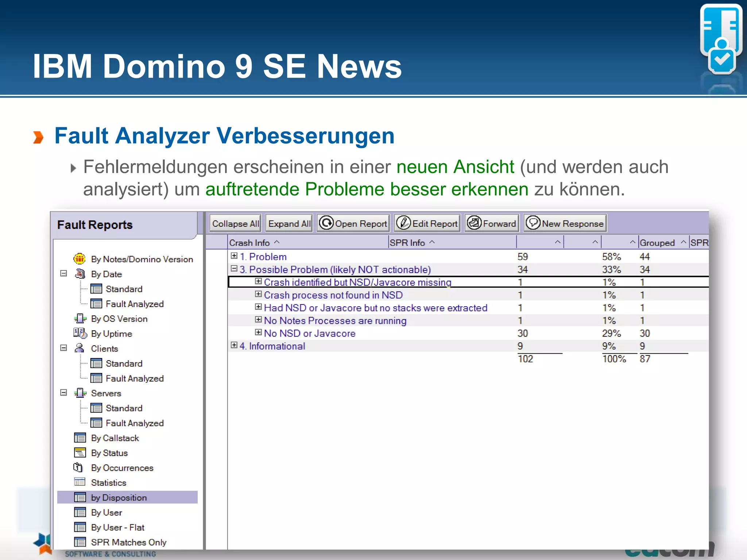Collapse the Servers tree node
This screenshot has width=747, height=560.
pyautogui.click(x=63, y=393)
